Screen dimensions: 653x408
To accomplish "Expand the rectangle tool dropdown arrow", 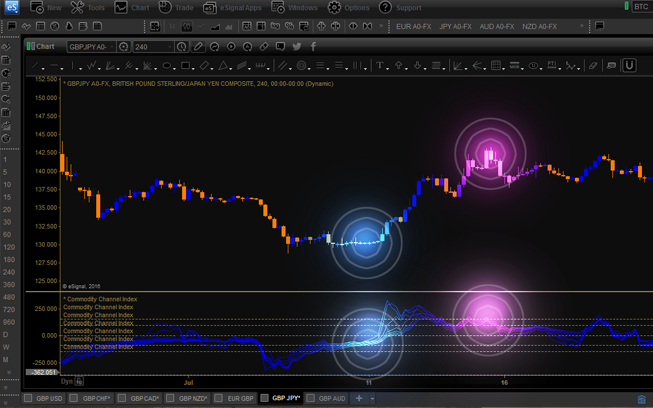I will tap(193, 68).
